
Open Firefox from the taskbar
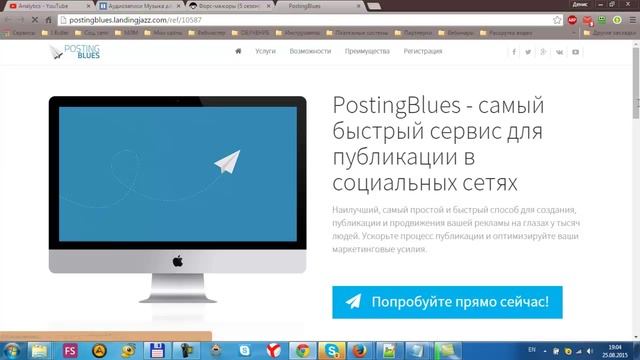(x=359, y=351)
